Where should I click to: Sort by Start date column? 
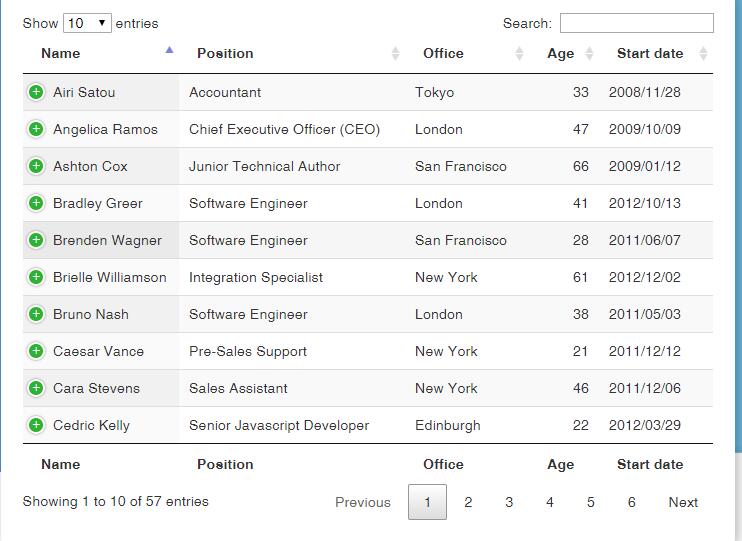point(650,53)
